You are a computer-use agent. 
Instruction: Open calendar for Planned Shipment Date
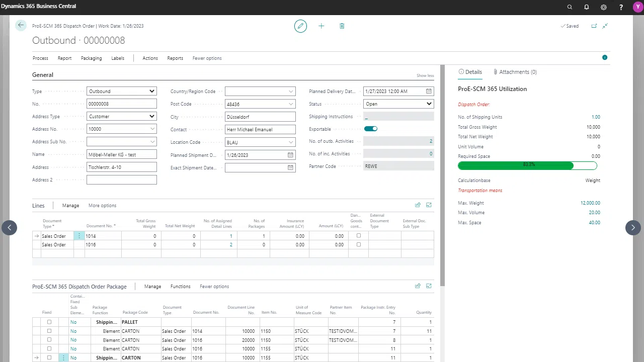tap(290, 155)
